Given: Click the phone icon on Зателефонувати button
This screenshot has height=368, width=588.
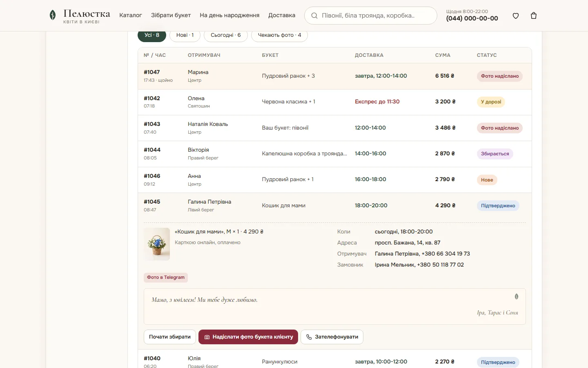Looking at the screenshot, I should pyautogui.click(x=309, y=337).
